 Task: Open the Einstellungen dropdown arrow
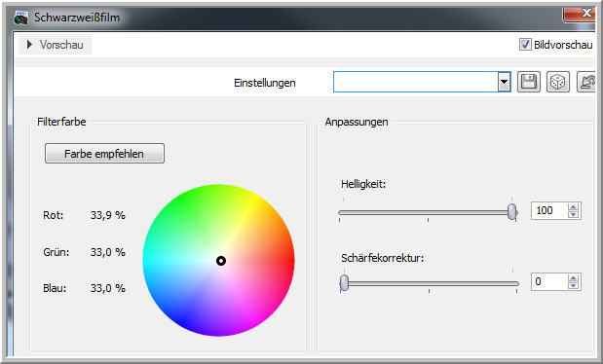pos(504,82)
